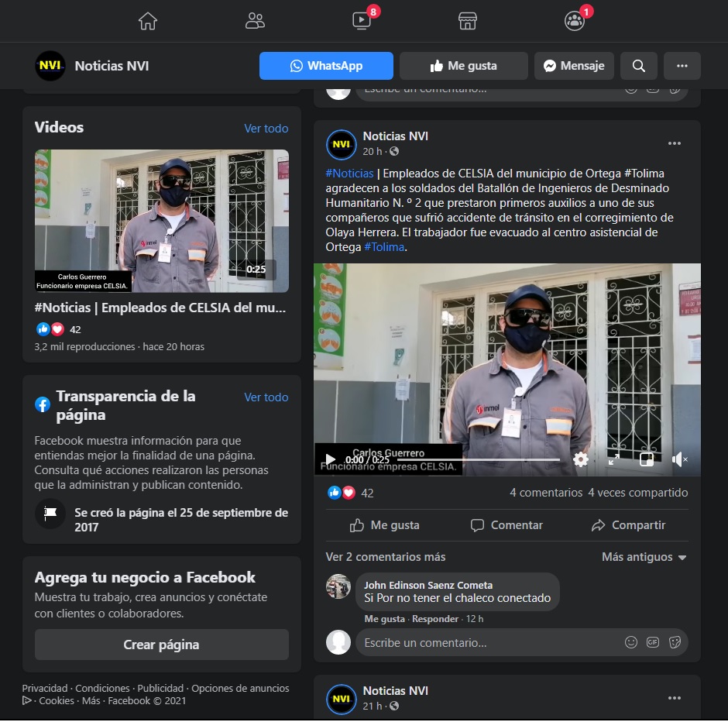The image size is (728, 722).
Task: Open John Edinson Saenz Cometa's profile name
Action: click(x=428, y=586)
